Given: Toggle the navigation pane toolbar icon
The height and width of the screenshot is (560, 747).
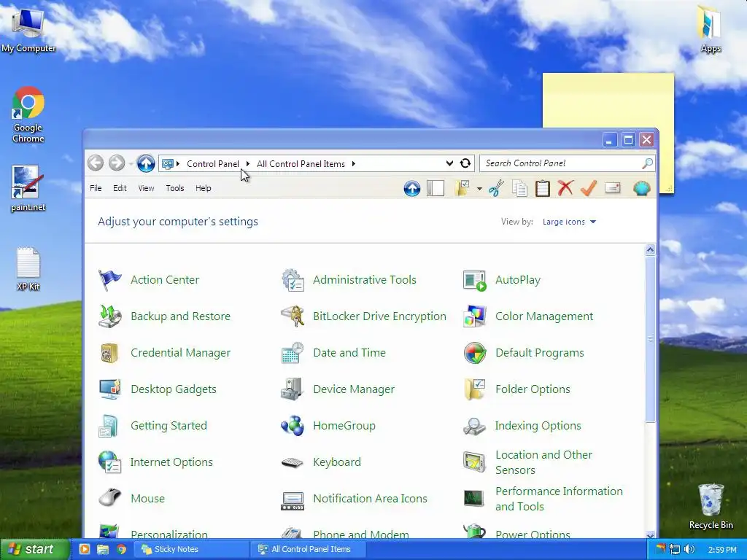Looking at the screenshot, I should pos(436,189).
